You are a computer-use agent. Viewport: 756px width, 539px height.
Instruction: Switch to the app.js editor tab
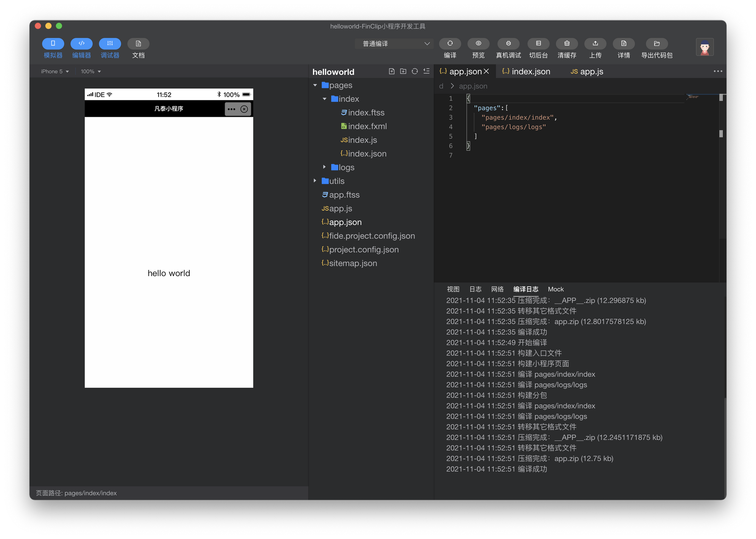(x=587, y=71)
